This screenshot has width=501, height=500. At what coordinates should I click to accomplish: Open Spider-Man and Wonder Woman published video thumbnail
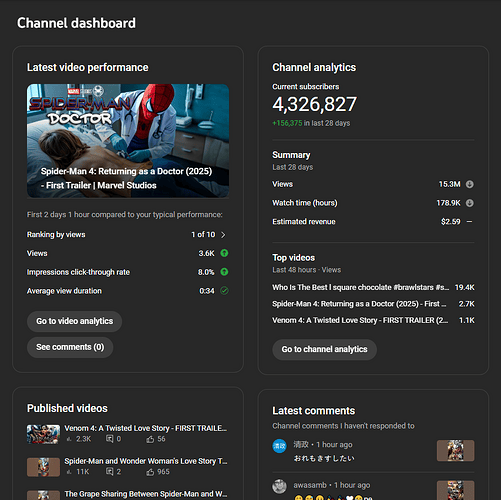coord(43,467)
